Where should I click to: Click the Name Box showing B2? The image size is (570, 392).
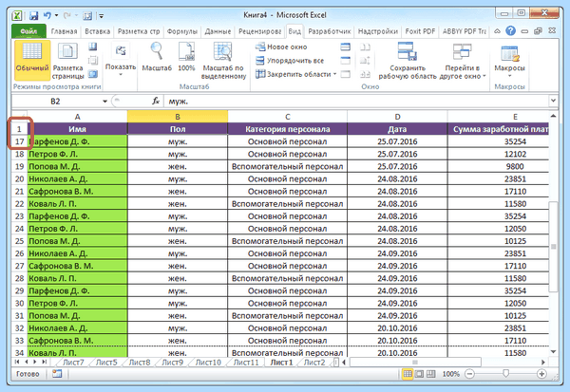point(55,102)
